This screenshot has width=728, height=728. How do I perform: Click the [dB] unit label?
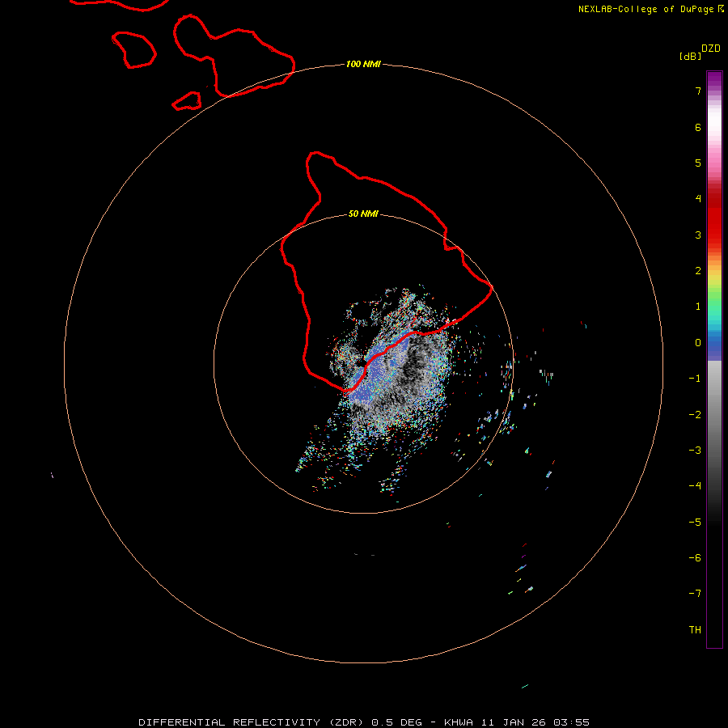click(690, 56)
